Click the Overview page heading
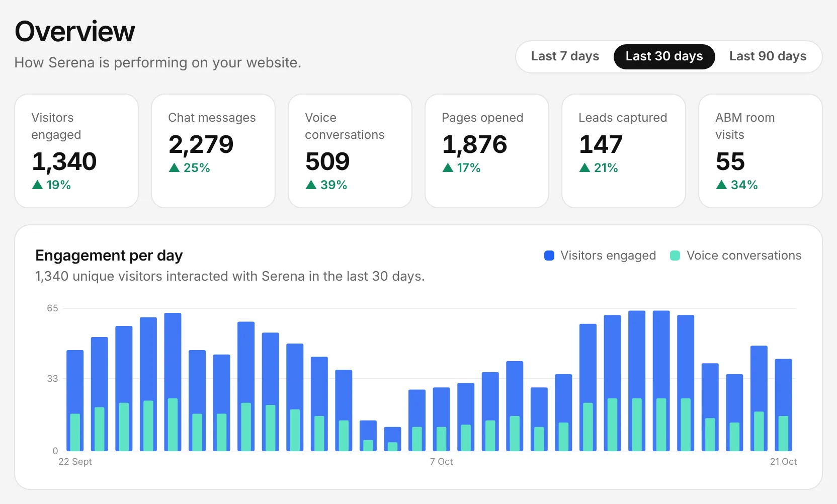 pyautogui.click(x=75, y=31)
